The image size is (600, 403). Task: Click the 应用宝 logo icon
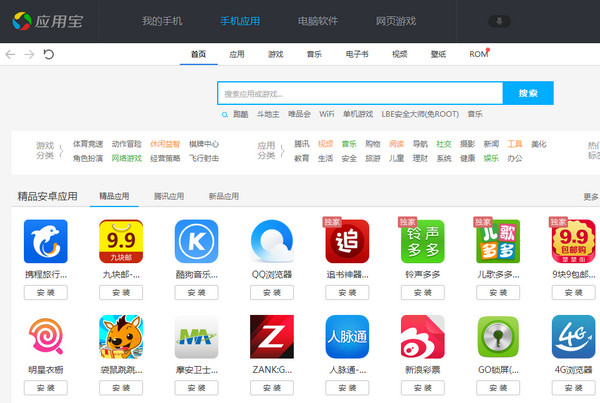pyautogui.click(x=22, y=21)
